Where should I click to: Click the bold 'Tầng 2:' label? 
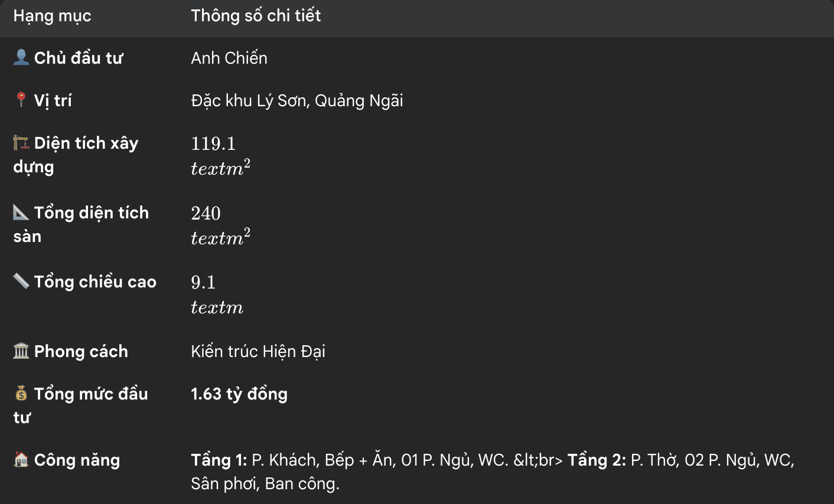(597, 460)
